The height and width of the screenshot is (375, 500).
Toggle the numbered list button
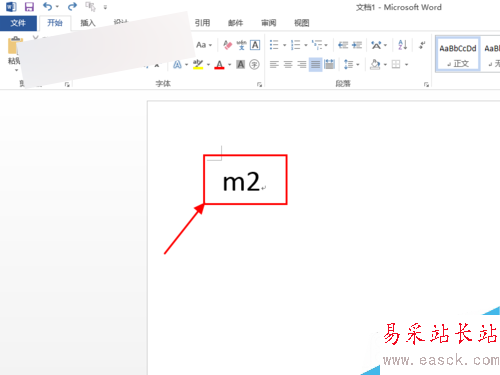(295, 45)
